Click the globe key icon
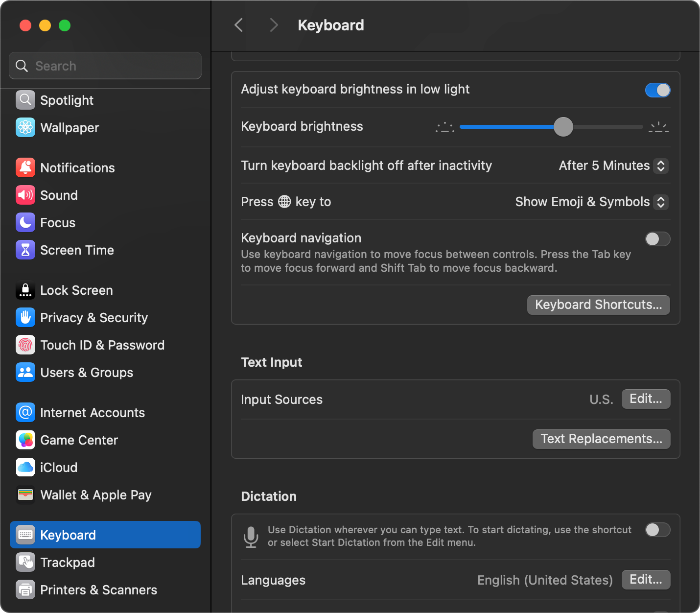The image size is (700, 613). coord(284,202)
